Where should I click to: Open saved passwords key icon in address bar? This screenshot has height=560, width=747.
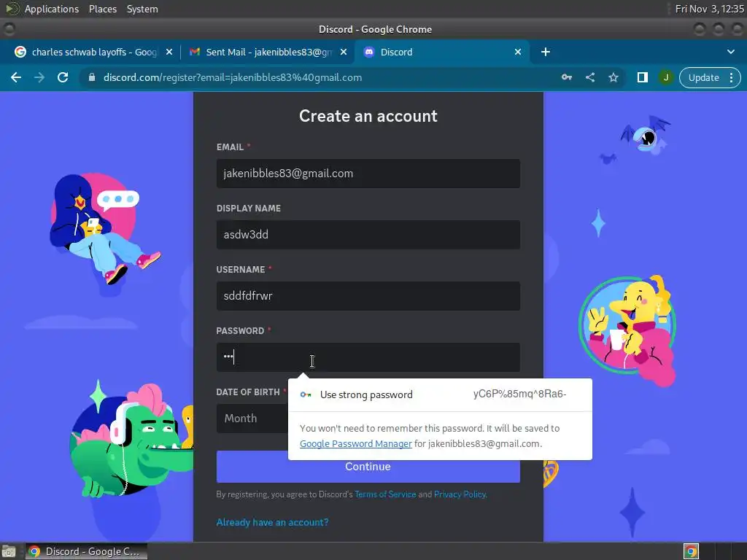click(x=566, y=77)
